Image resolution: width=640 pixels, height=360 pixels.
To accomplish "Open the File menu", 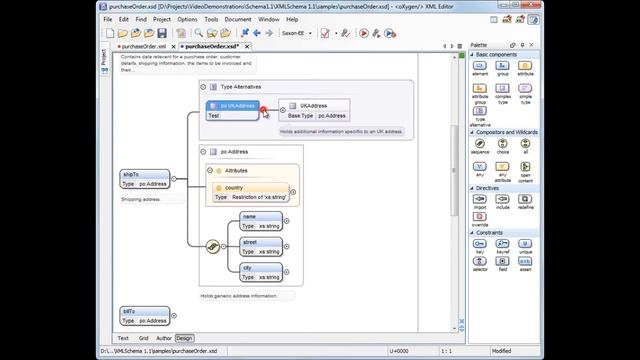I will (x=108, y=19).
